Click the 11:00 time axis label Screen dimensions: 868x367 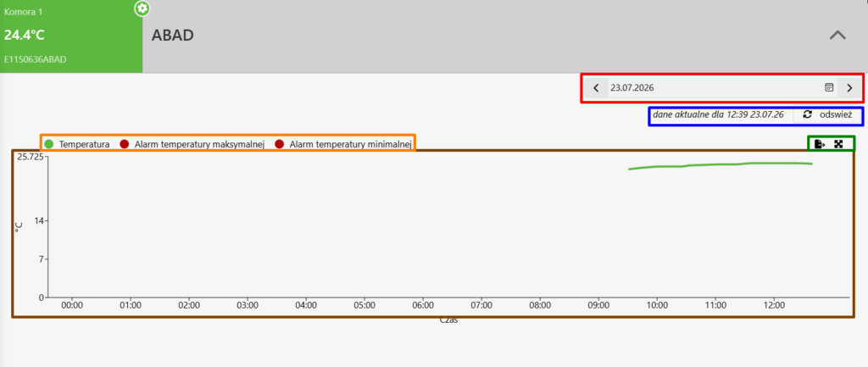point(715,305)
